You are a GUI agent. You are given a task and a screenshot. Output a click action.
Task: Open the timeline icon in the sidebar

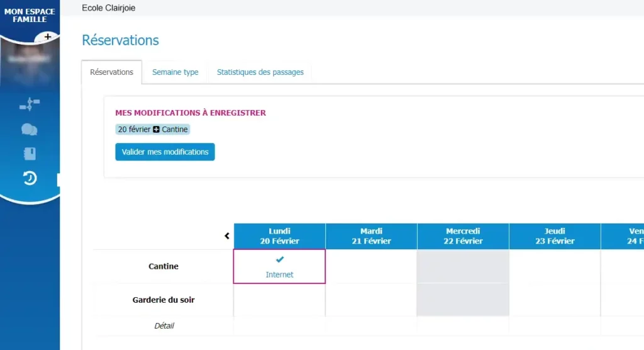tap(30, 104)
